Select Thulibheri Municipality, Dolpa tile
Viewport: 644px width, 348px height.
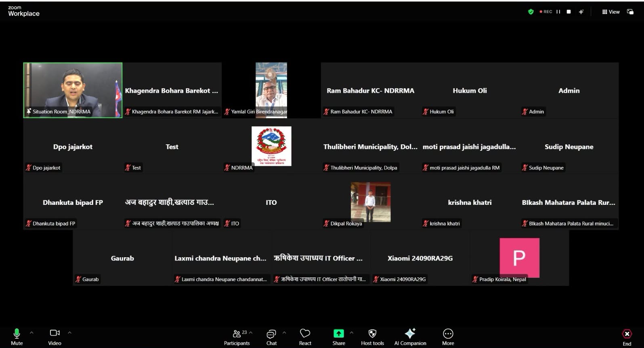[370, 146]
